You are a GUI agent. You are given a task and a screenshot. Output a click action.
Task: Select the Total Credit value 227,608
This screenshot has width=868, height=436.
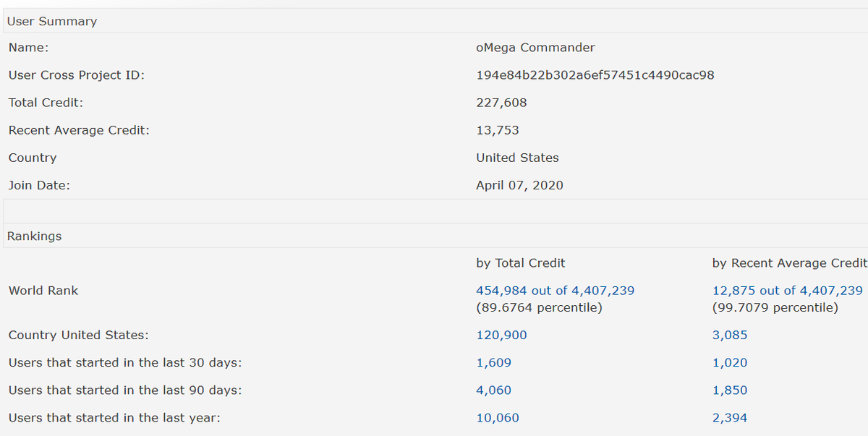[501, 103]
